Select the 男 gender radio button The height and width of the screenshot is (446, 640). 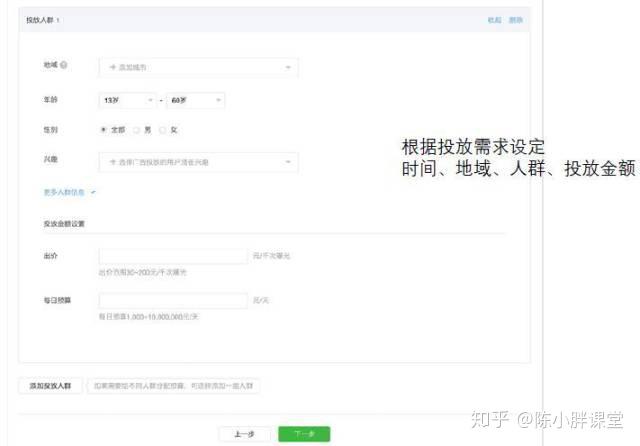tap(136, 130)
